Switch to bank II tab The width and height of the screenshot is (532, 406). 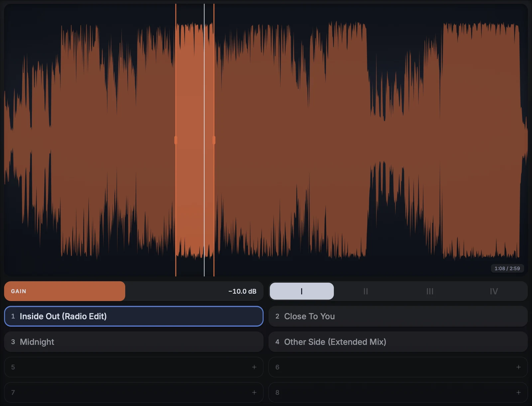tap(366, 291)
